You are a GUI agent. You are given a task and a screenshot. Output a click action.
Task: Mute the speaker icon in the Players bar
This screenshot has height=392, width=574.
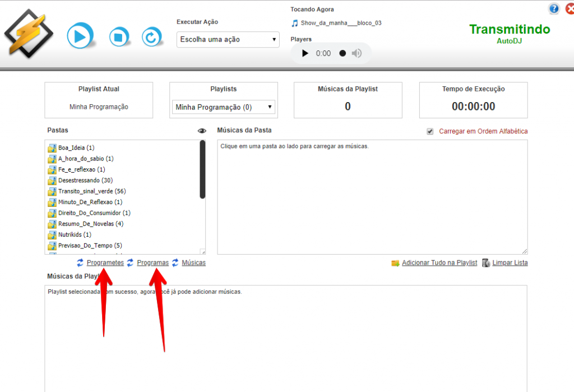click(x=358, y=53)
